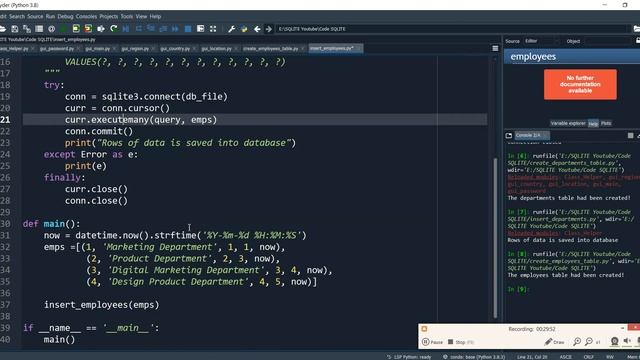Click the conda base Python status entry
Viewport: 640px width, 360px height.
coord(474,357)
